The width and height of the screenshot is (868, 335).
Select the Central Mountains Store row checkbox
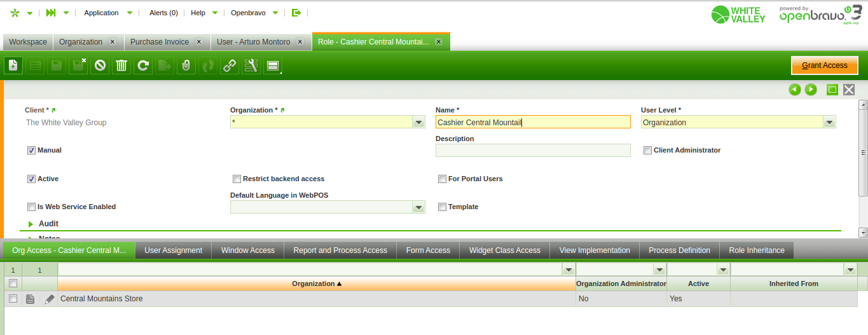pos(13,299)
